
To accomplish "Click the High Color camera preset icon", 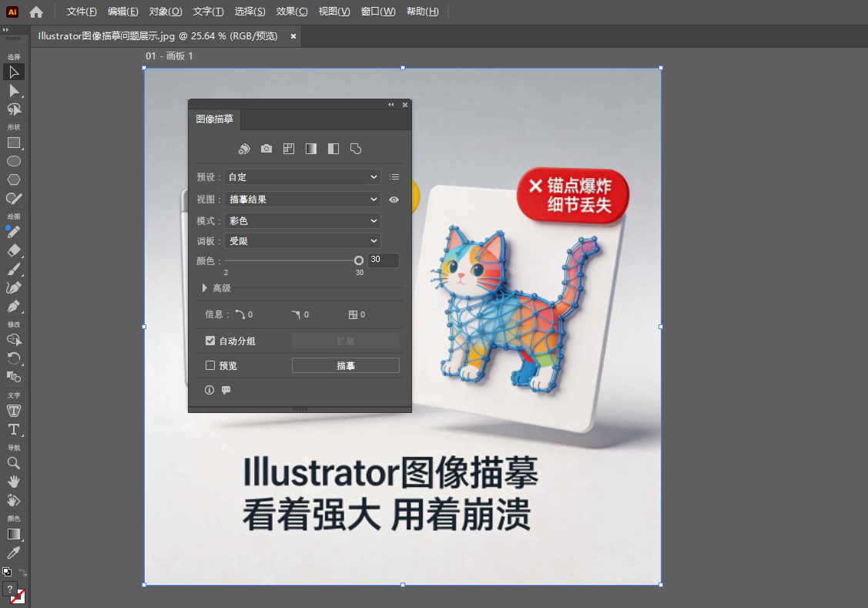I will coord(266,149).
